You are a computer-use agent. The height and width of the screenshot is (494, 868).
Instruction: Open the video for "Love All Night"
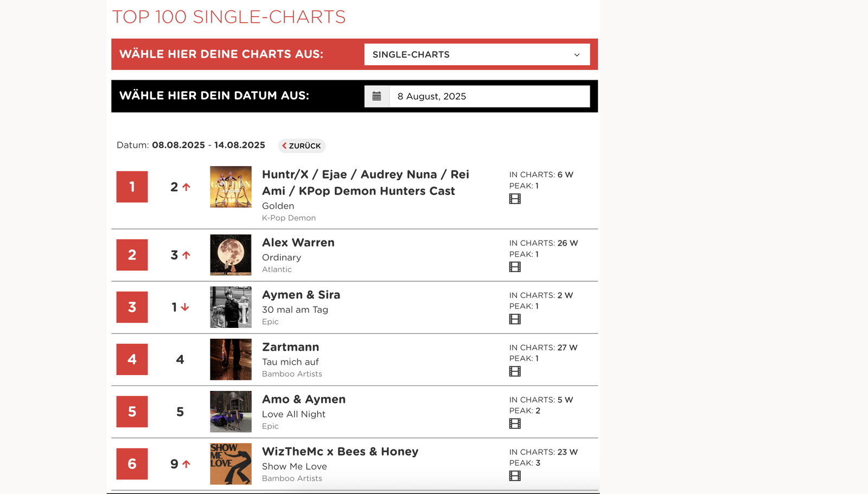(514, 423)
